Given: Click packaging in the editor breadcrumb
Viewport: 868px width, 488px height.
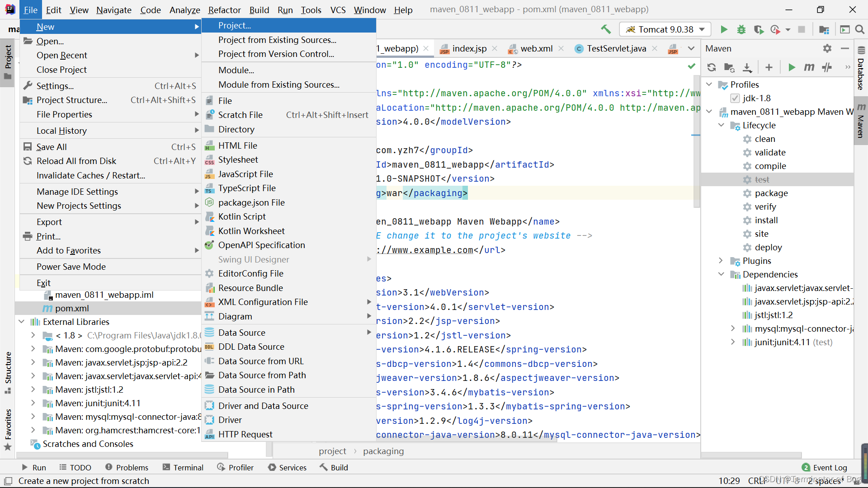Looking at the screenshot, I should tap(383, 451).
